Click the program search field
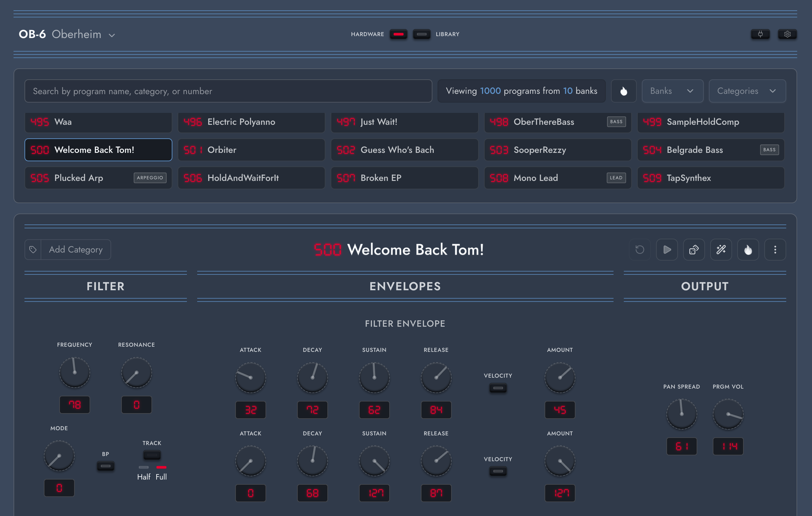 (228, 91)
